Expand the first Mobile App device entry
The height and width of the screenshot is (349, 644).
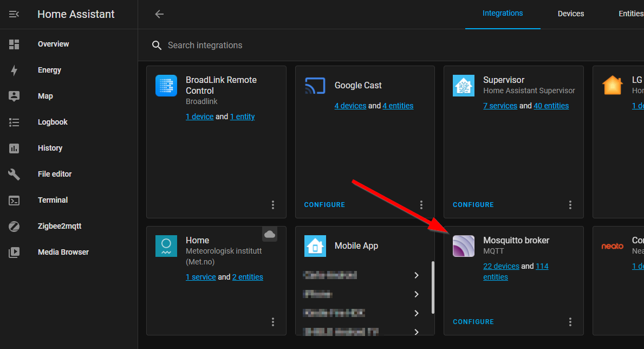[416, 275]
